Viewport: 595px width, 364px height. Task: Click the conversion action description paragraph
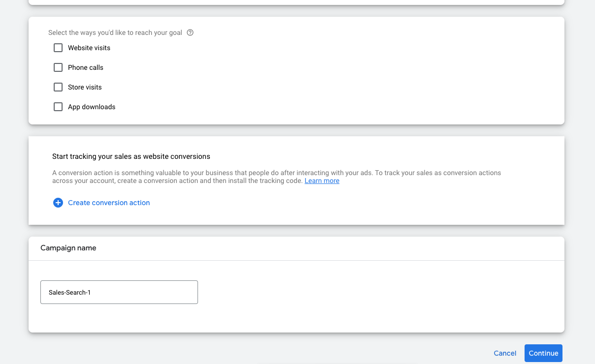tap(276, 173)
